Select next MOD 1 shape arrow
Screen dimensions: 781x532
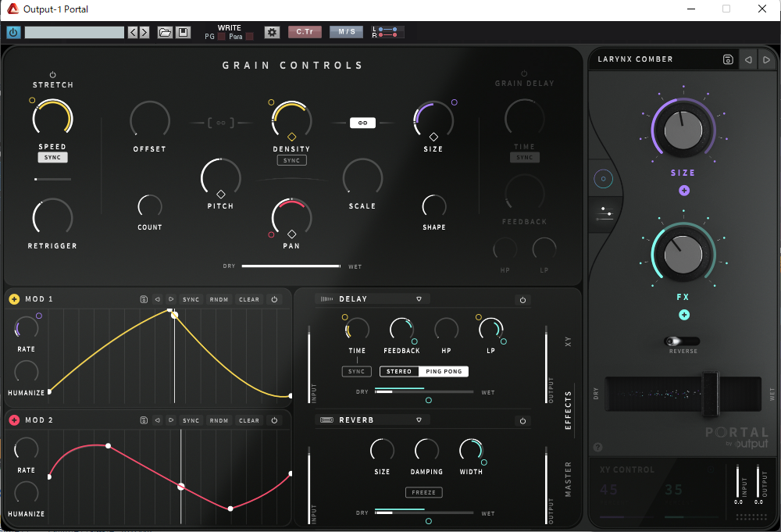click(171, 299)
